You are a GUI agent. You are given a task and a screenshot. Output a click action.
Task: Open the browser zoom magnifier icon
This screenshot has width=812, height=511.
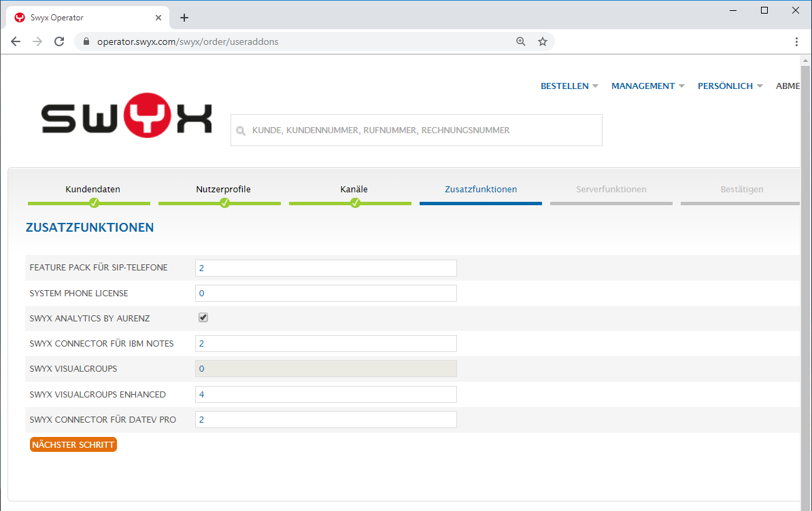coord(521,41)
